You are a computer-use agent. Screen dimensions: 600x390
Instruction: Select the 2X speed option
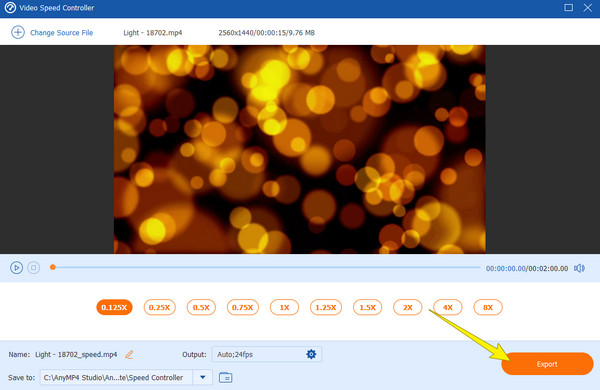click(408, 307)
